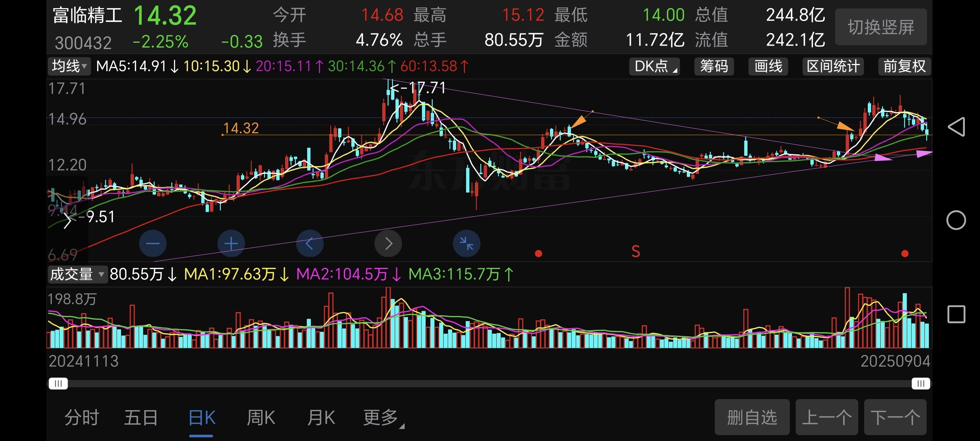
Task: Open the 前复权 adjustment selector
Action: click(904, 66)
